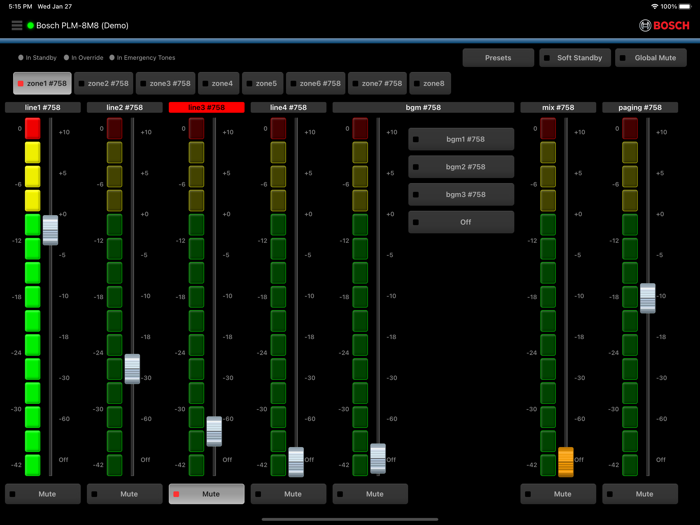Toggle Soft Standby

(x=575, y=58)
